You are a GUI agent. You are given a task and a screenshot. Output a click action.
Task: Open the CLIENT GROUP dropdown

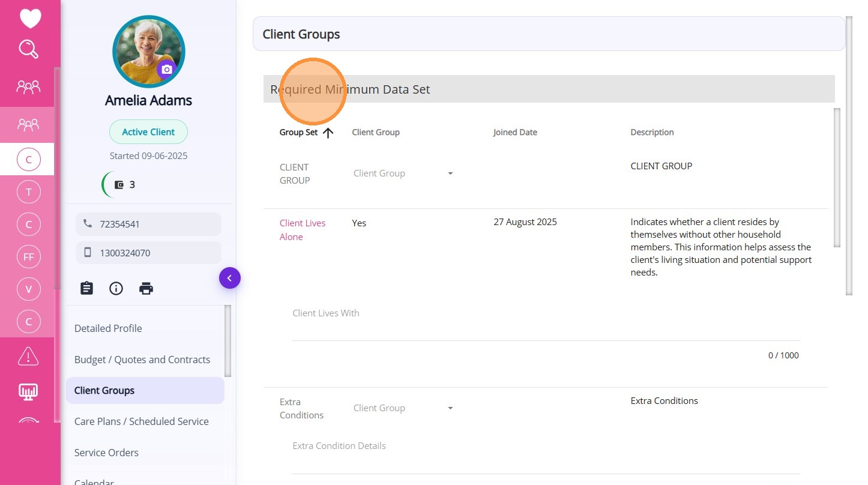403,173
